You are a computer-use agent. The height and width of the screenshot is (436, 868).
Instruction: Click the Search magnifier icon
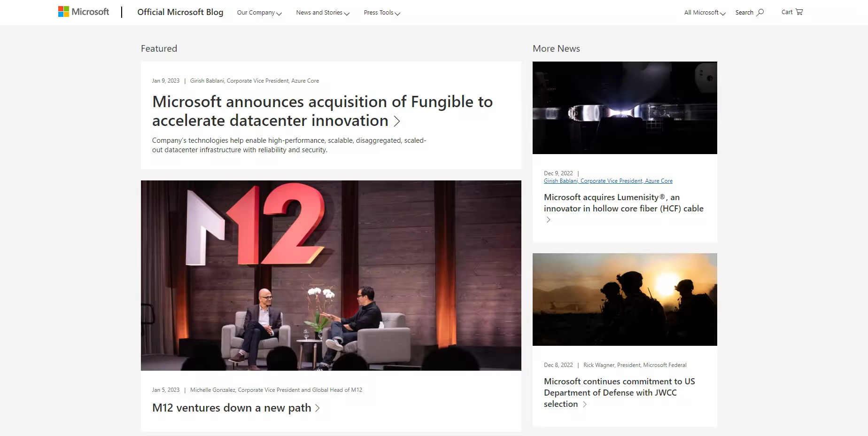pos(760,12)
